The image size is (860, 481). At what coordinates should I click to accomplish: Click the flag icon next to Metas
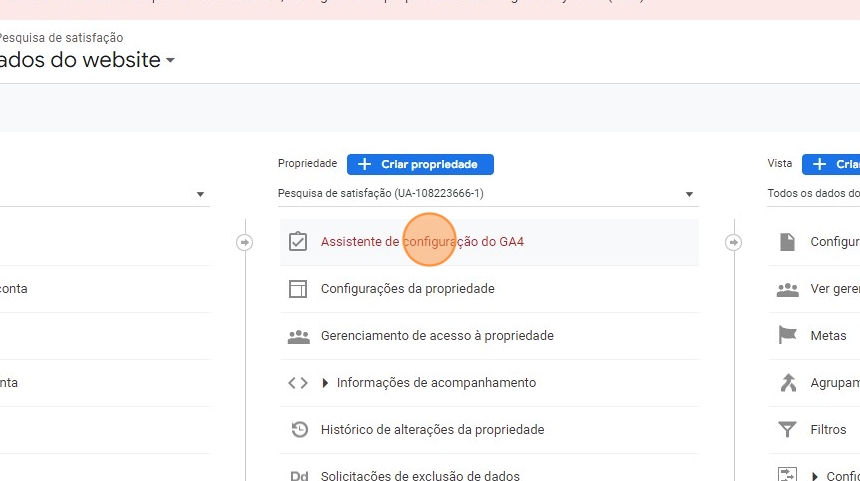coord(788,336)
